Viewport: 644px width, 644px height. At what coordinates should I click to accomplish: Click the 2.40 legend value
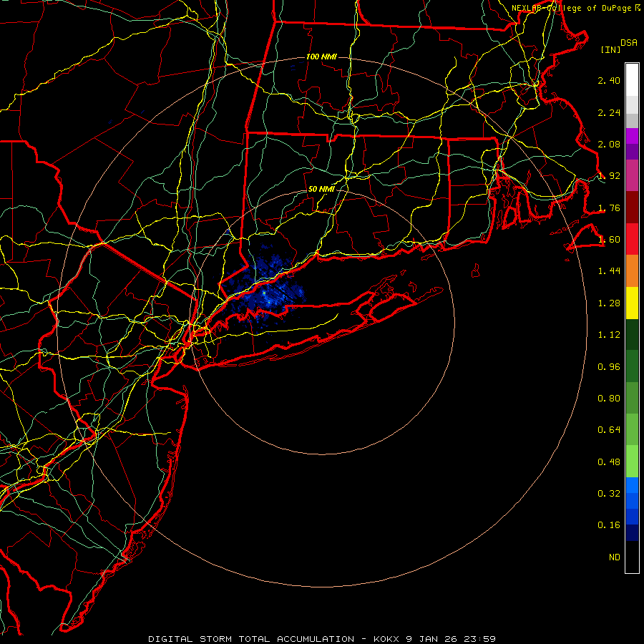[609, 80]
